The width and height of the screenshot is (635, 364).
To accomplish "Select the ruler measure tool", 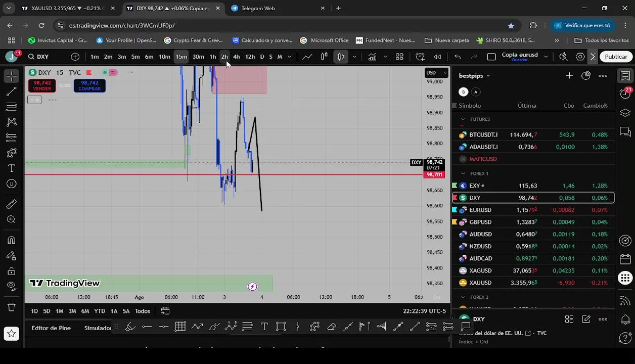I will click(12, 204).
